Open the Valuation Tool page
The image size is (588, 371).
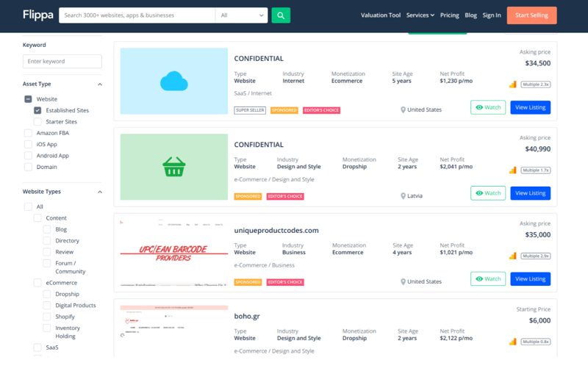[381, 15]
